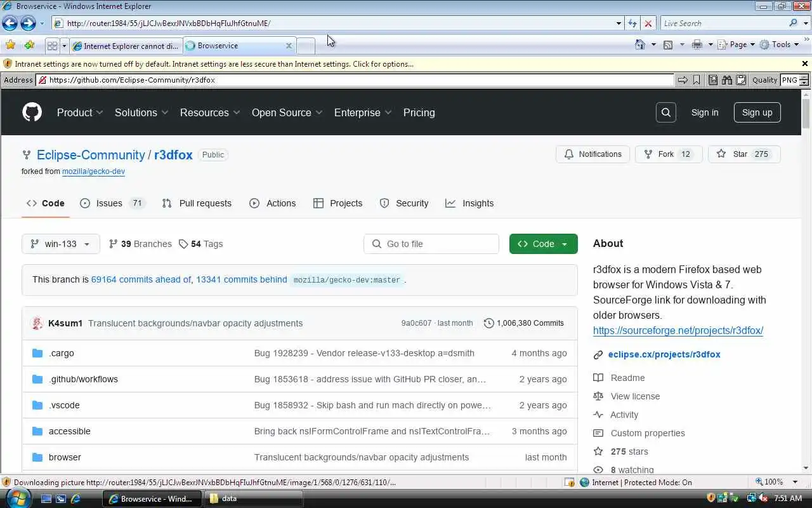Viewport: 812px width, 508px height.
Task: Click Notifications bell button
Action: pos(593,154)
